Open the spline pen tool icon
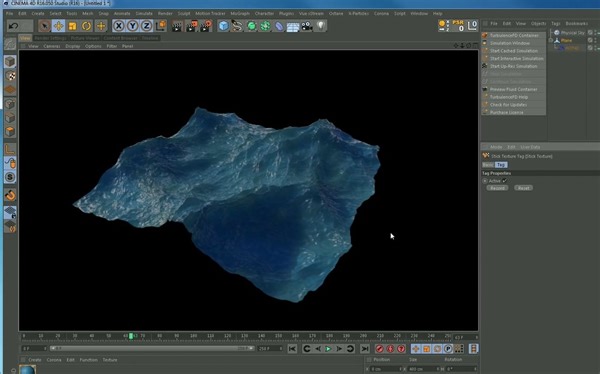Image resolution: width=600 pixels, height=374 pixels. 237,26
